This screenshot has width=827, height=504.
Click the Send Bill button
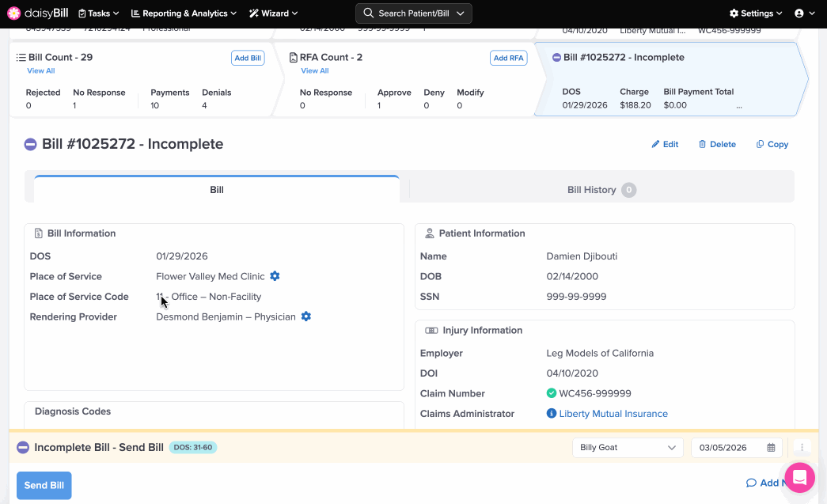(44, 485)
